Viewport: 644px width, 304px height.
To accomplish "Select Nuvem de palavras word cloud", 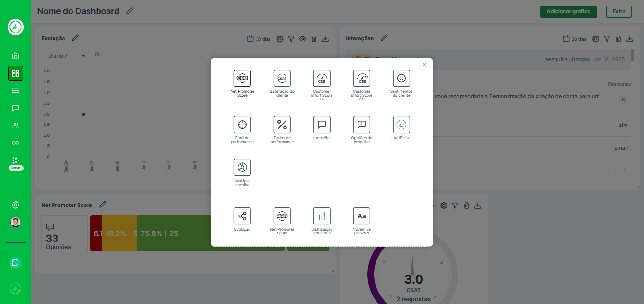I will click(362, 221).
